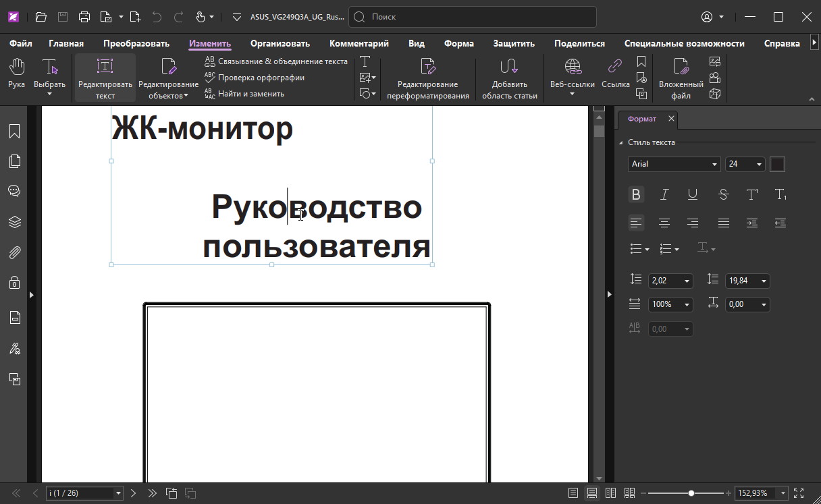
Task: Open the folder icon in quick access toolbar
Action: [x=41, y=17]
